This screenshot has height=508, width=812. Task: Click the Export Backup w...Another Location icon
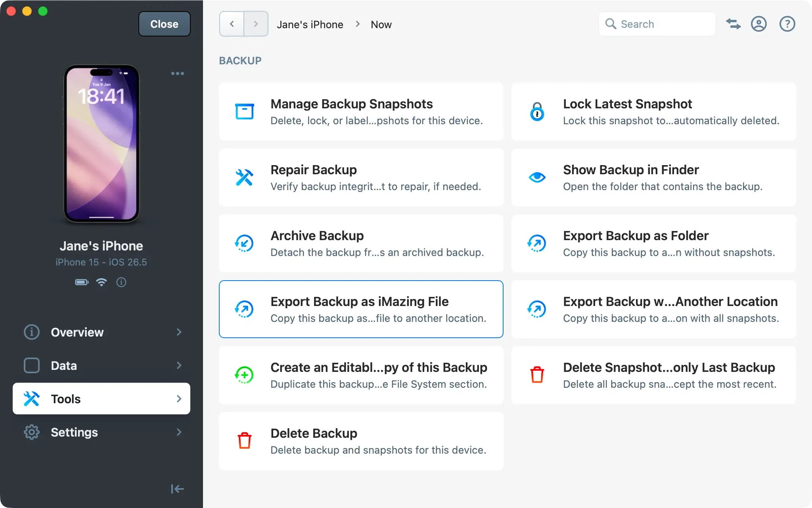pos(537,309)
